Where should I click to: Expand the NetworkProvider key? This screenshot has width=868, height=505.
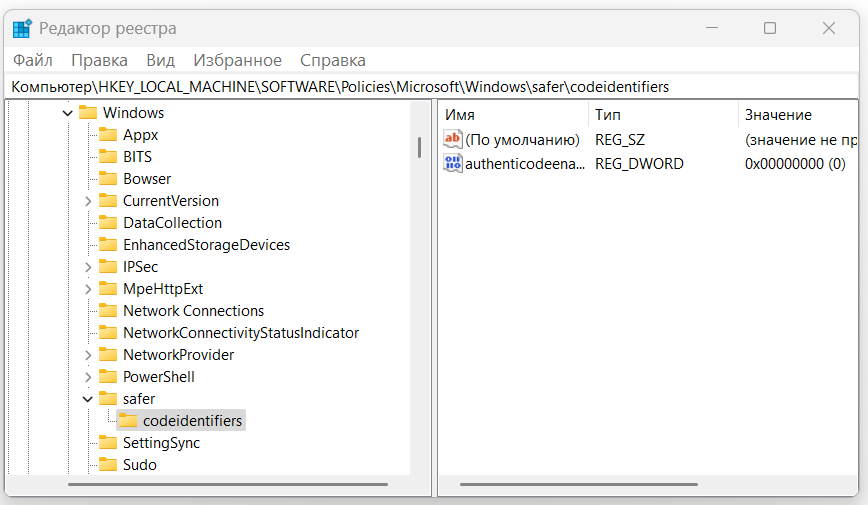pyautogui.click(x=88, y=355)
